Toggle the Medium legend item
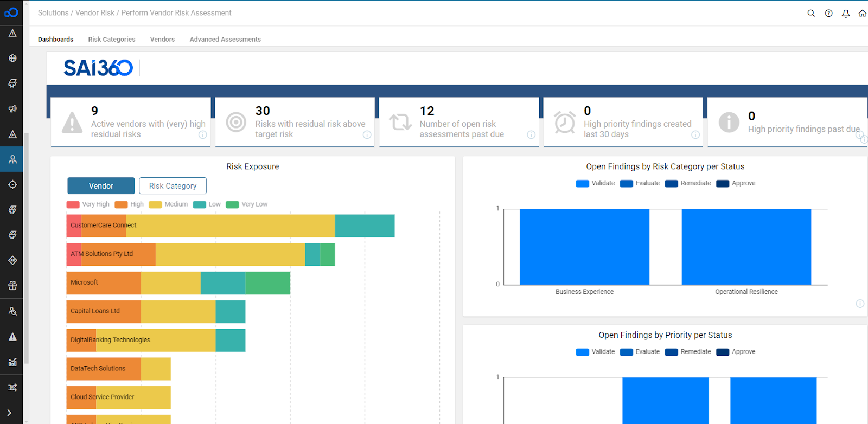This screenshot has height=424, width=868. pyautogui.click(x=168, y=204)
